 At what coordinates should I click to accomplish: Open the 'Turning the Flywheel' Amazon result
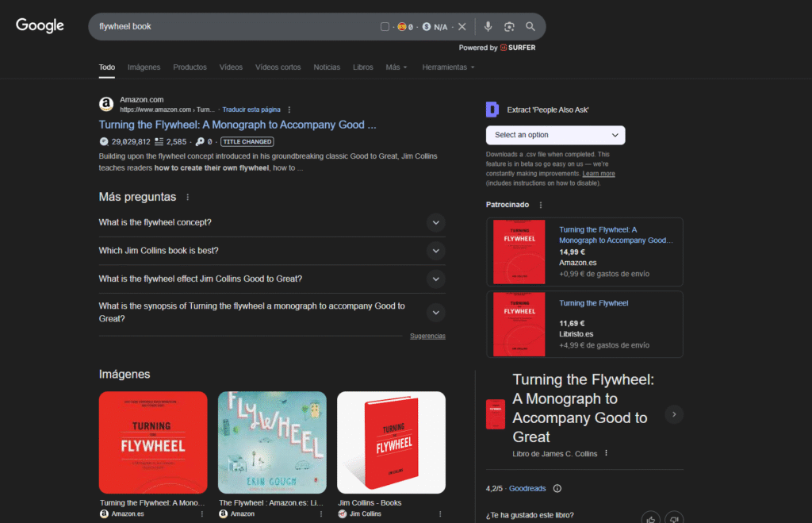pos(237,125)
